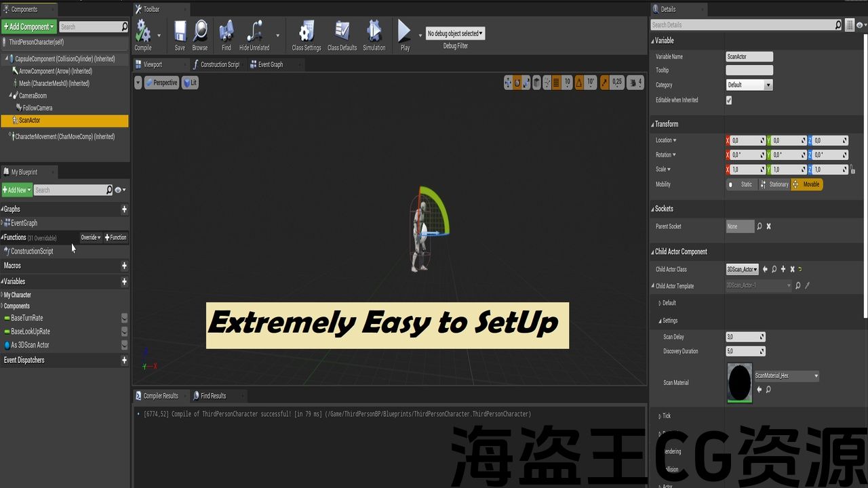
Task: Click the Save icon in toolbar
Action: (x=180, y=33)
